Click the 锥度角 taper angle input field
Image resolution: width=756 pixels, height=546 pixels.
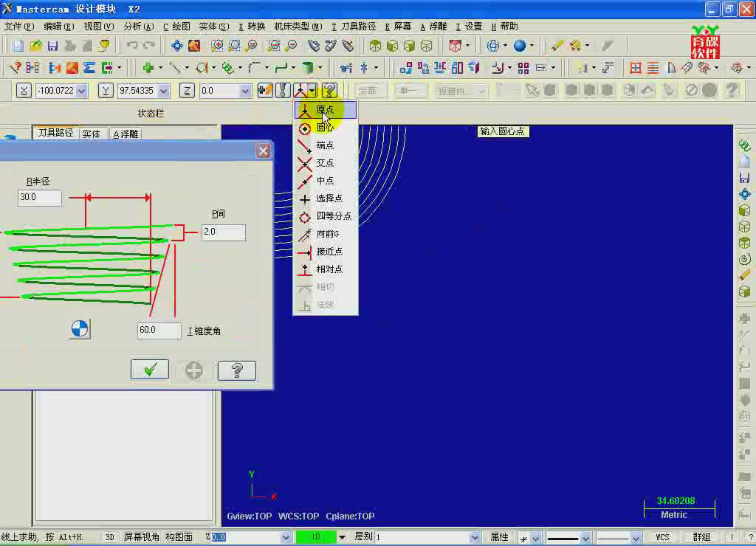pyautogui.click(x=159, y=331)
